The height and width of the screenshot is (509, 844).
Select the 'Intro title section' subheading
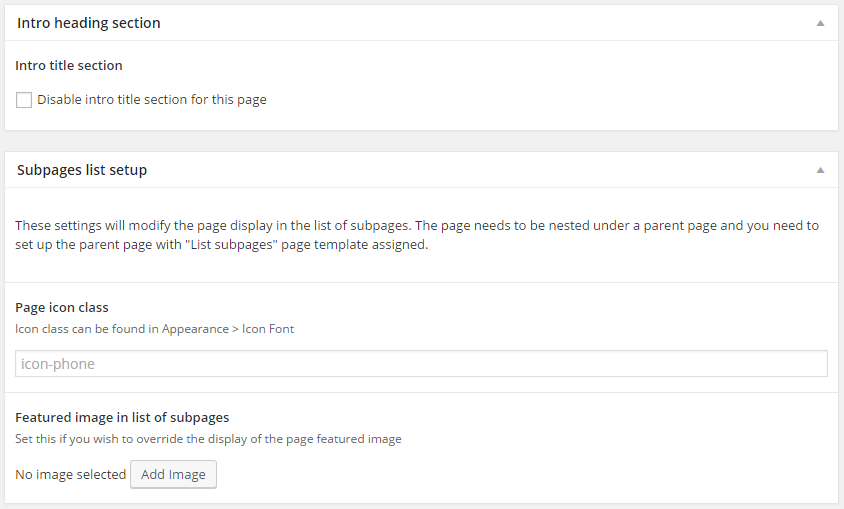pos(69,65)
